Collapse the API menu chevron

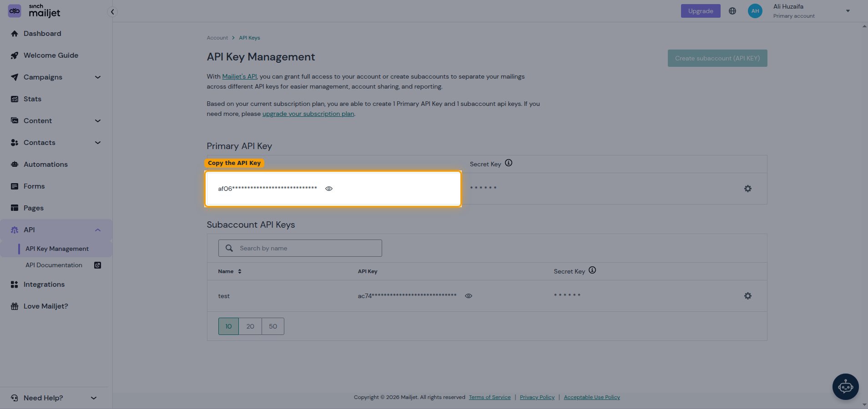point(98,230)
